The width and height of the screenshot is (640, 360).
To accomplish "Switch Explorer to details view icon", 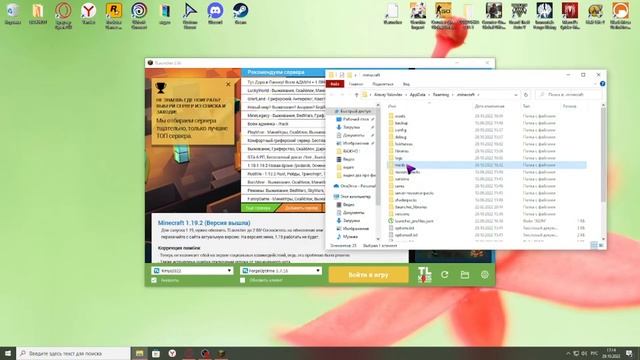I will (594, 245).
